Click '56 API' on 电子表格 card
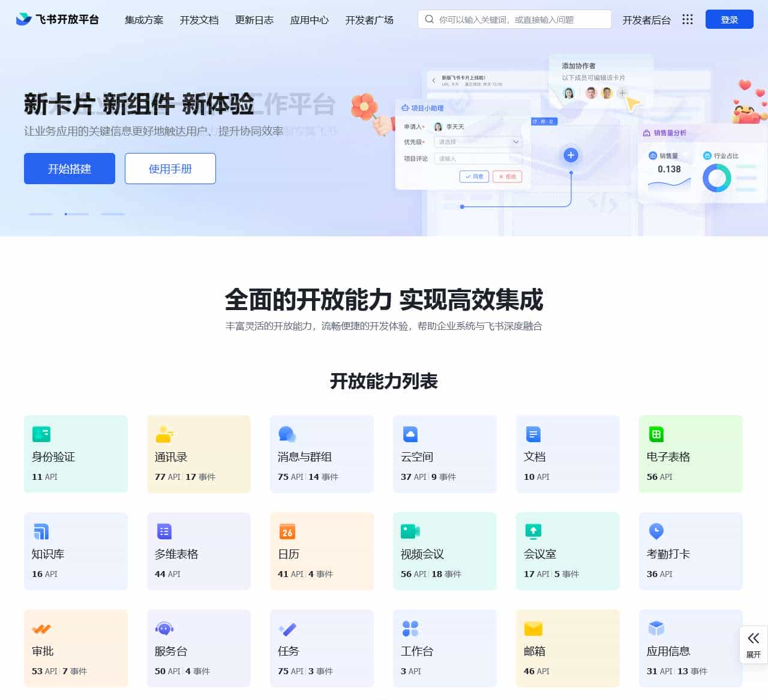 (x=659, y=477)
